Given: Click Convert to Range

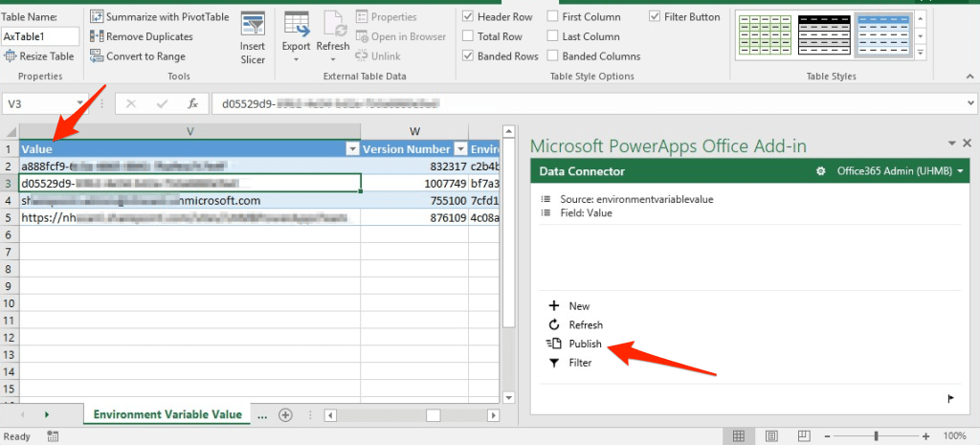Looking at the screenshot, I should pyautogui.click(x=138, y=56).
